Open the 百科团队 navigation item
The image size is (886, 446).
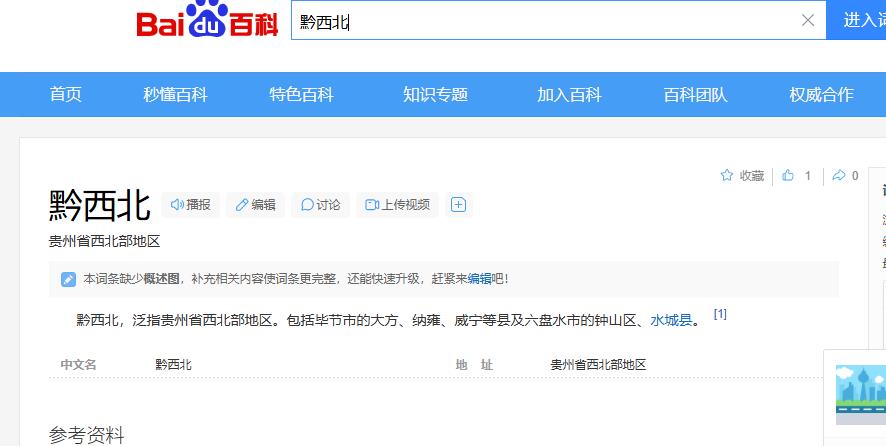(695, 95)
